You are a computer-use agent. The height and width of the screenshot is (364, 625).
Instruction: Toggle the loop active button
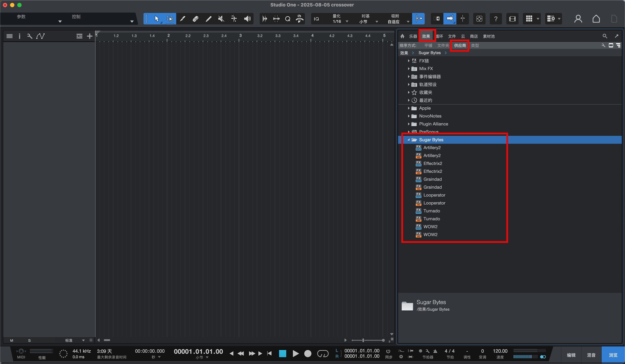[323, 354]
